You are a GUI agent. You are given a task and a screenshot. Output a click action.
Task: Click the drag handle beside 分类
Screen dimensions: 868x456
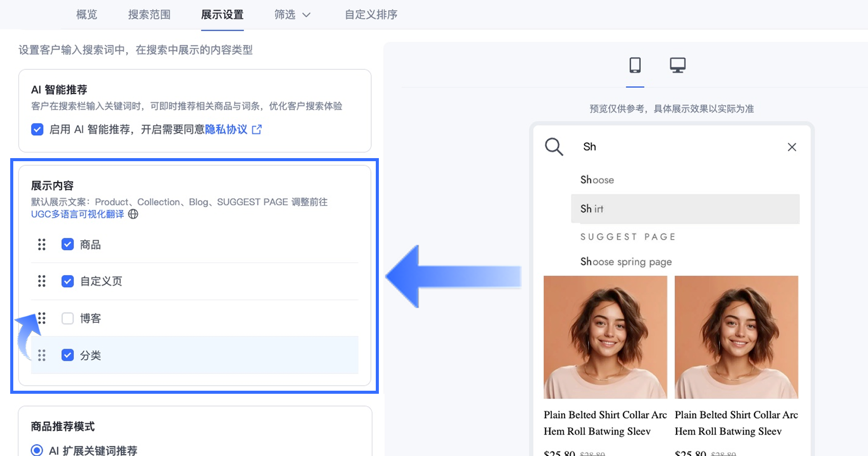pyautogui.click(x=42, y=355)
